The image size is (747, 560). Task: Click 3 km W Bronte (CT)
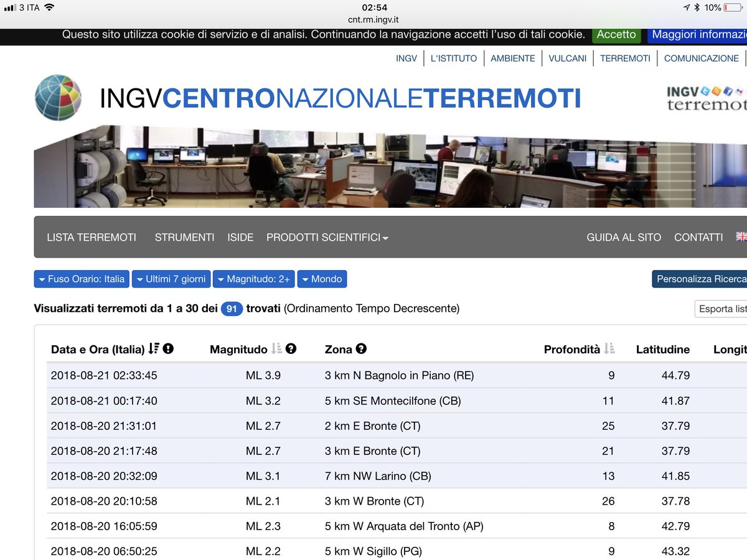coord(374,501)
